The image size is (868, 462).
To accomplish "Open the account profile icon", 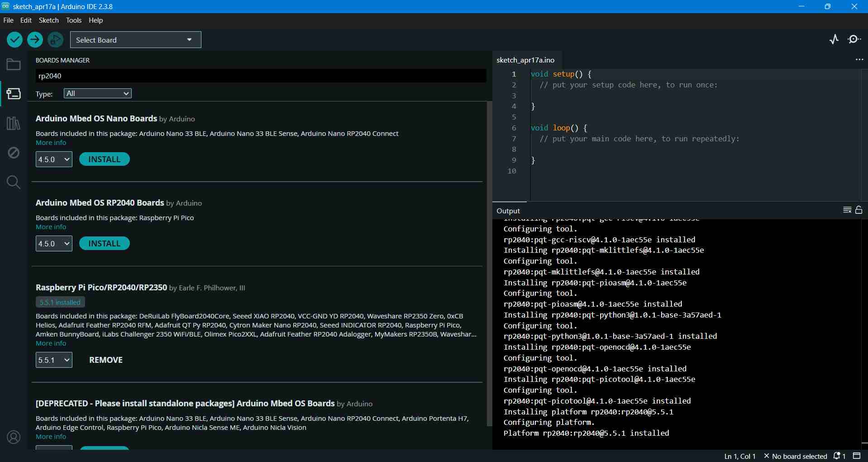I will pos(14,437).
